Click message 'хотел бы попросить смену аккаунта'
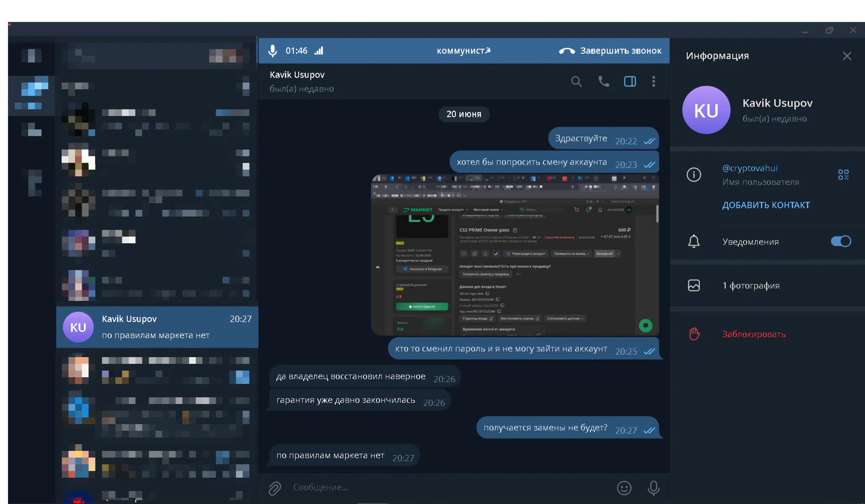Viewport: 865px width, 504px height. coord(554,162)
